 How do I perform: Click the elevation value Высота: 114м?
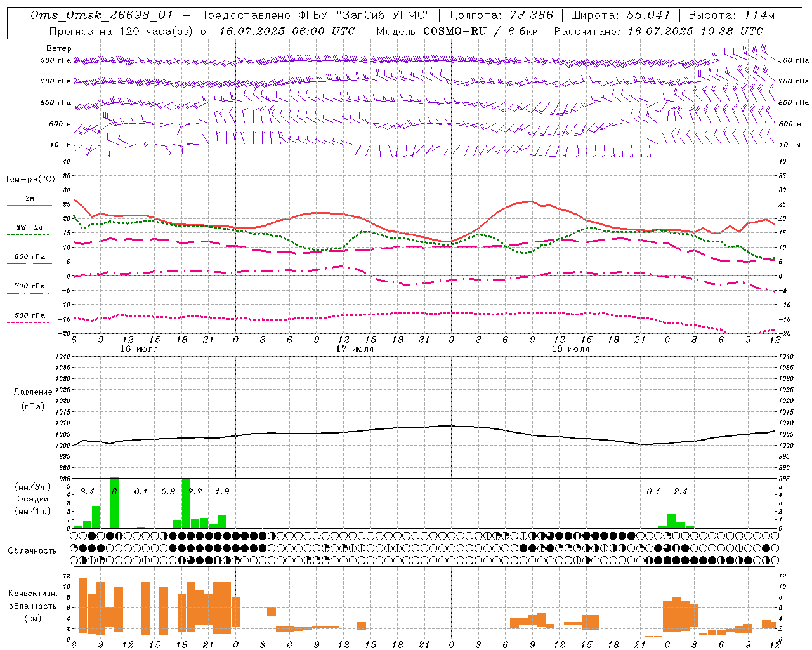(x=731, y=16)
